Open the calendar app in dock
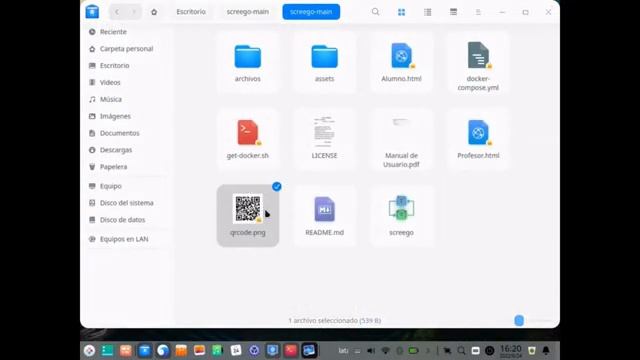This screenshot has width=640, height=360. click(x=236, y=350)
